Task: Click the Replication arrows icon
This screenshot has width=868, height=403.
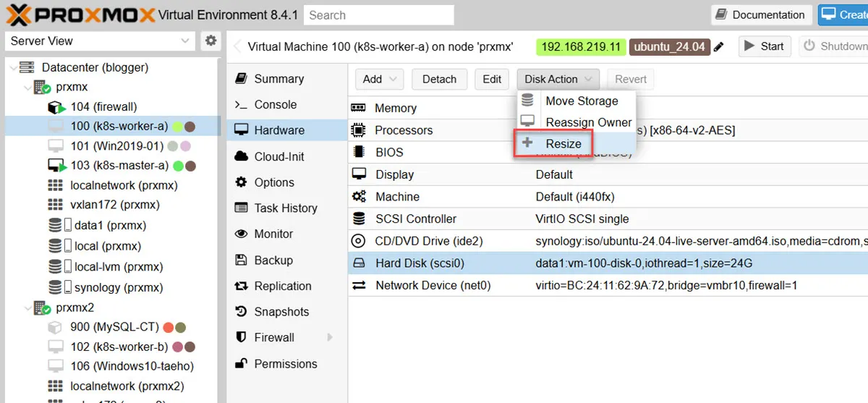Action: tap(242, 286)
